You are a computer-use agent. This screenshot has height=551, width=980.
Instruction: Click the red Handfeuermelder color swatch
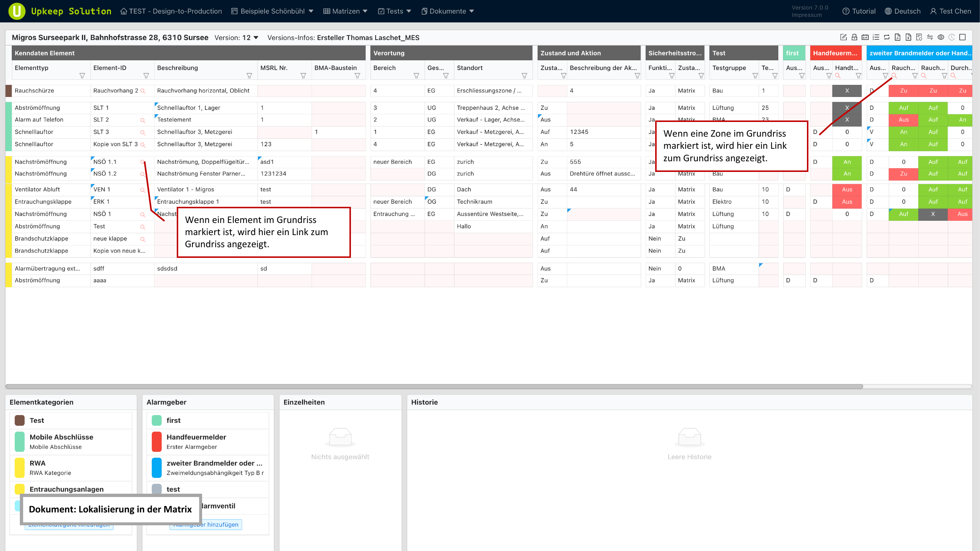[157, 442]
